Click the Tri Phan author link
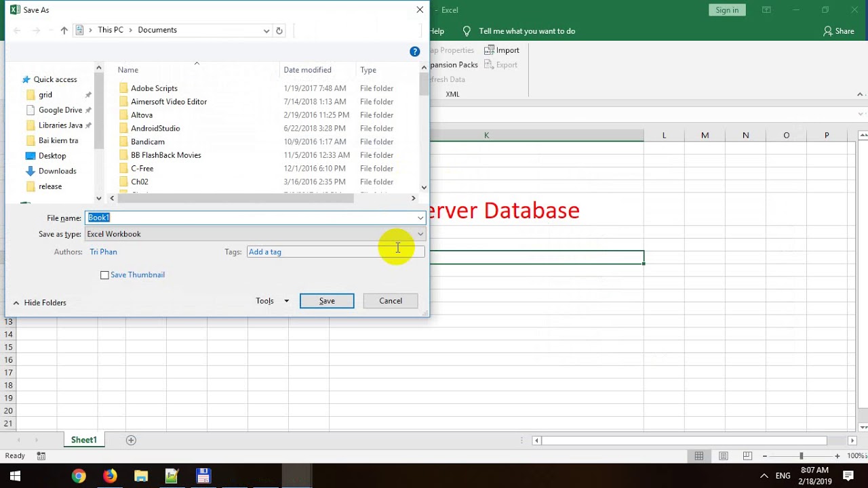 pyautogui.click(x=103, y=252)
